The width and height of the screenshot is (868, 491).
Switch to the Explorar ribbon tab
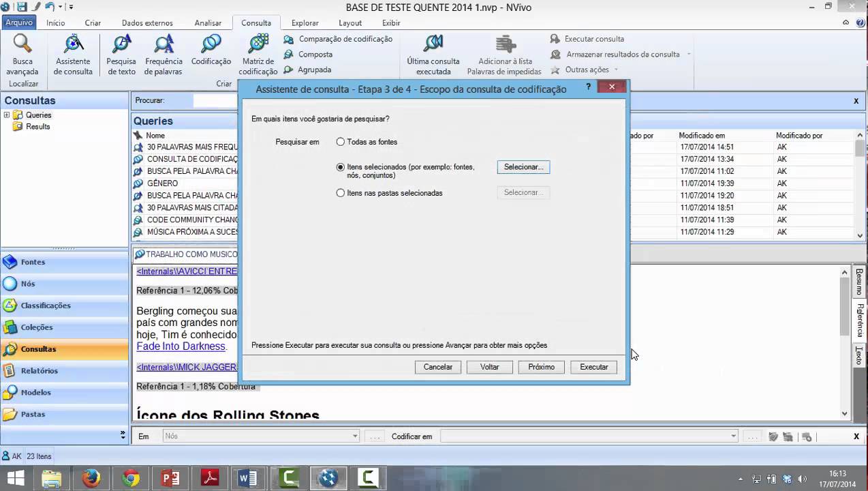[305, 23]
